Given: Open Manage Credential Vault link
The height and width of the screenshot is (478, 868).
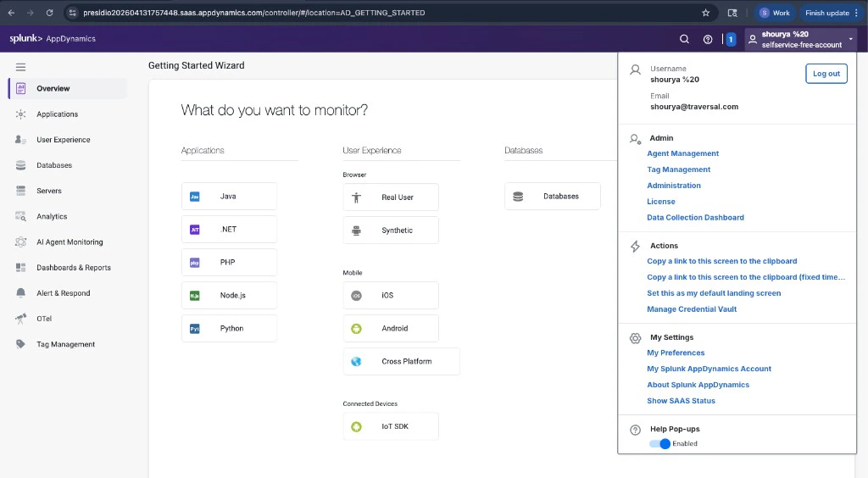Looking at the screenshot, I should tap(692, 309).
